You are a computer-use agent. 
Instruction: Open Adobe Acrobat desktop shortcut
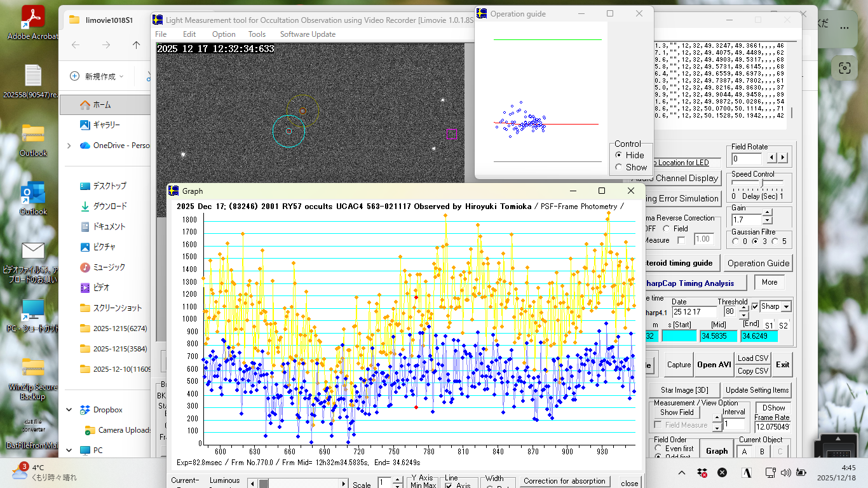33,19
